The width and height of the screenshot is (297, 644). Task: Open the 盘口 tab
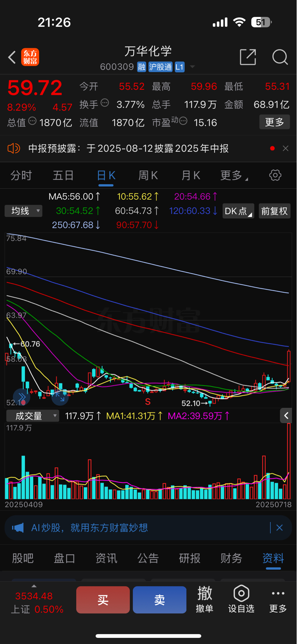(64, 558)
